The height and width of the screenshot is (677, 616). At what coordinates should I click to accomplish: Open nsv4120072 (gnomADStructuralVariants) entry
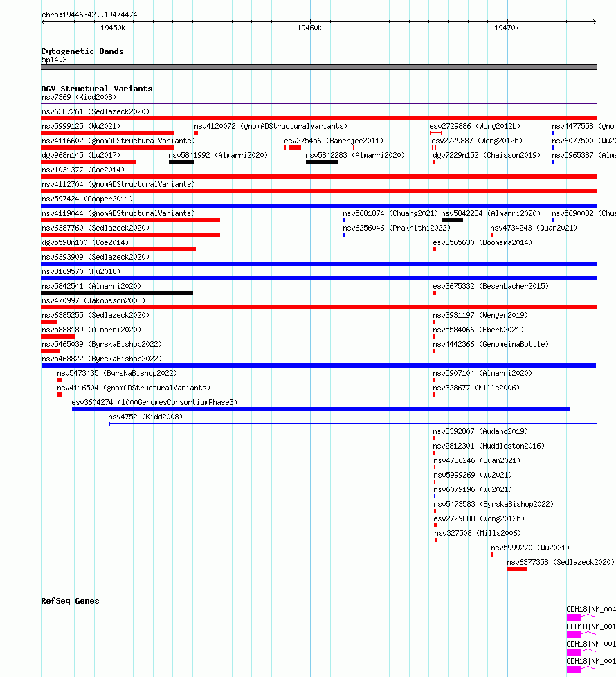point(271,127)
